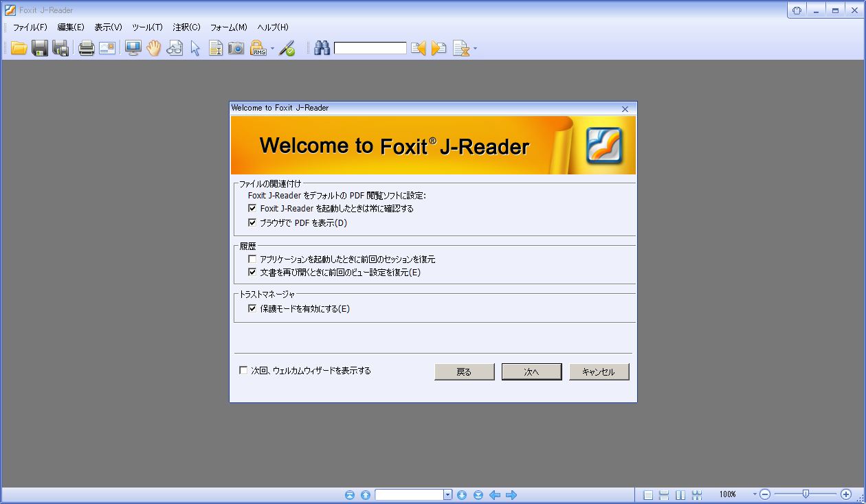866x504 pixels.
Task: Open the ツール(T) menu
Action: coord(147,27)
